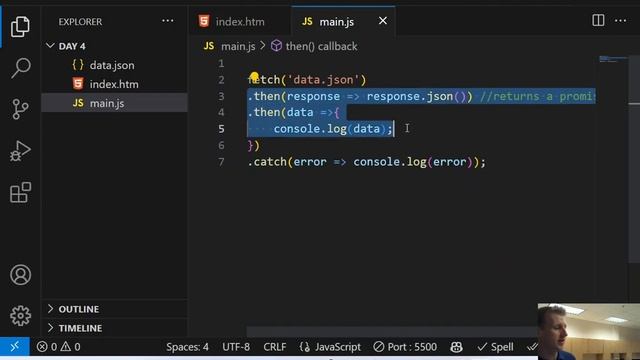Open the Explorer view in activity bar
The width and height of the screenshot is (640, 360).
[x=20, y=27]
